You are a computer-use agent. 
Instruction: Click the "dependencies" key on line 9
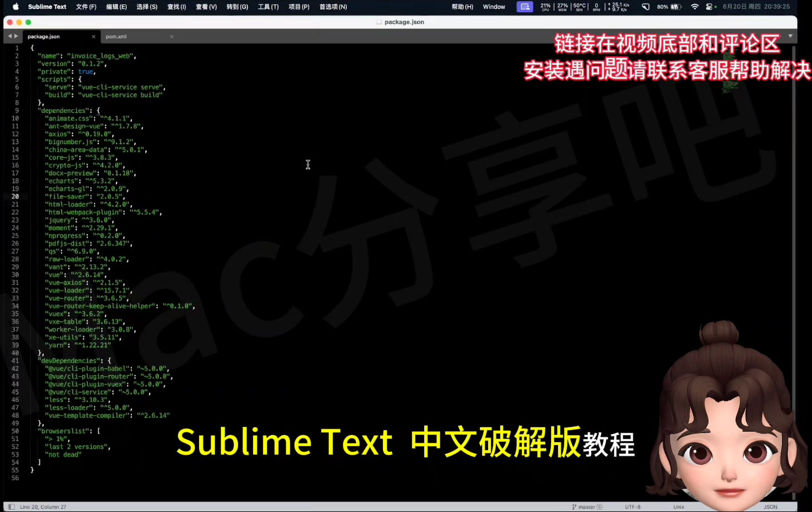[63, 110]
